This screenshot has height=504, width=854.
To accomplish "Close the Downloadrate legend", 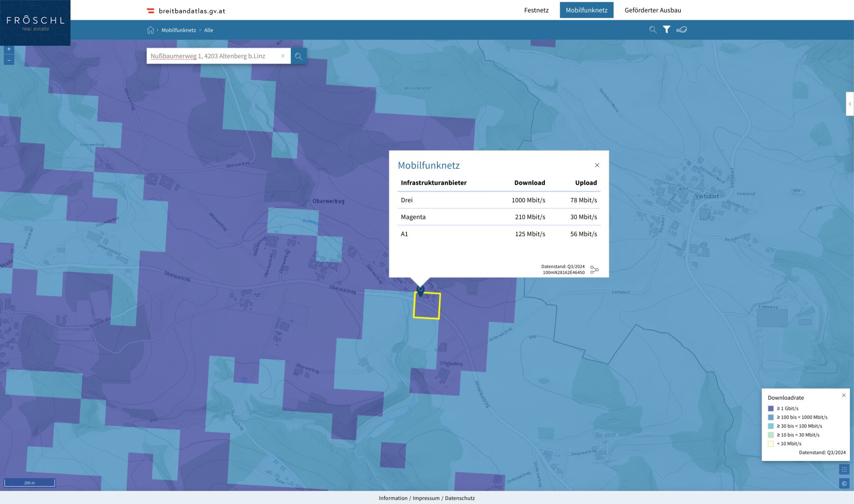I will tap(844, 395).
